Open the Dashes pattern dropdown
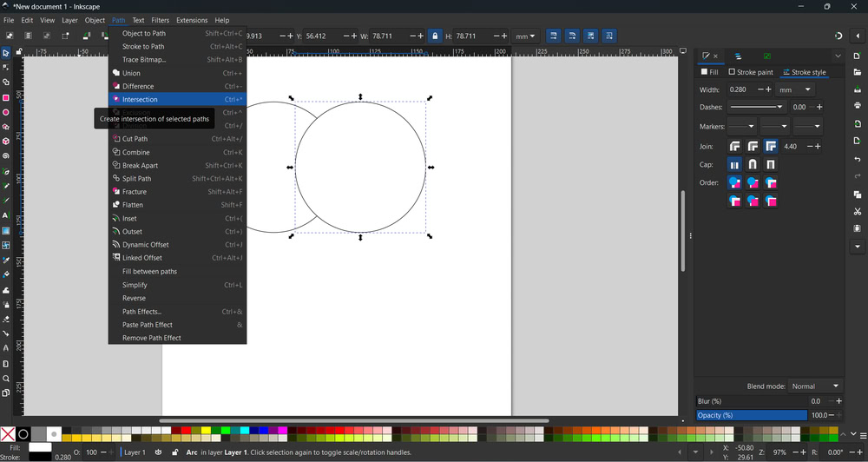The image size is (868, 462). tap(756, 107)
